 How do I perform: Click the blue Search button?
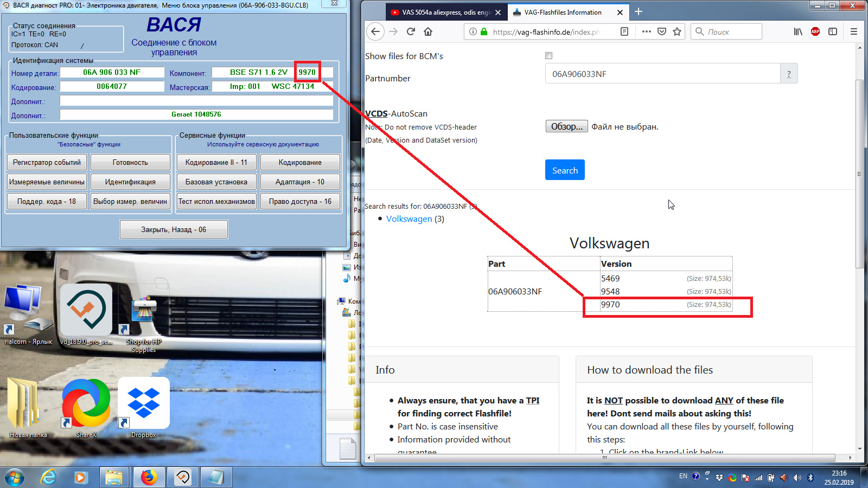(565, 170)
